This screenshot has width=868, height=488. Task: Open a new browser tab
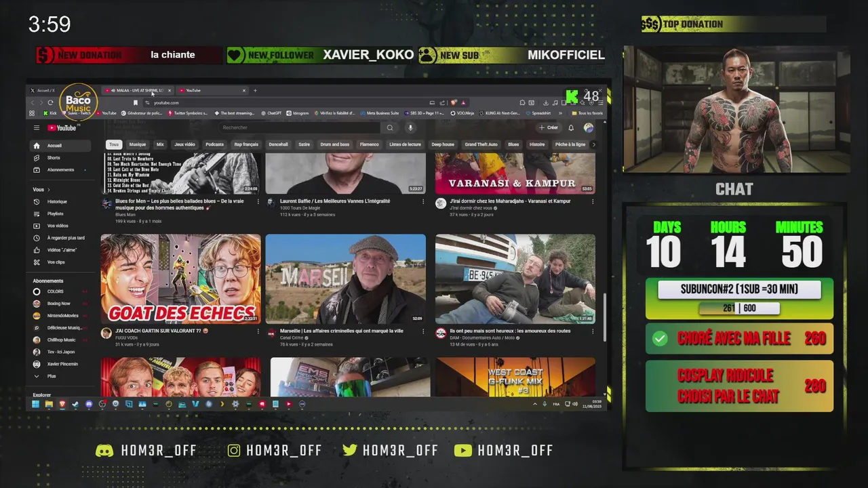click(255, 90)
